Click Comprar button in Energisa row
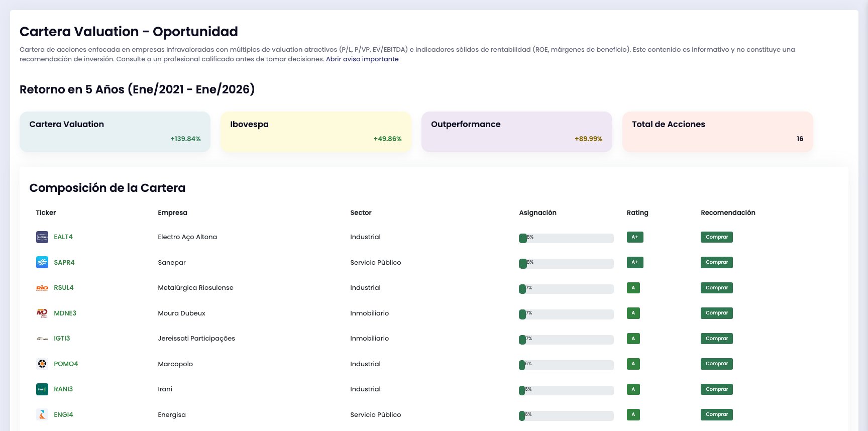The height and width of the screenshot is (431, 868). coord(717,414)
